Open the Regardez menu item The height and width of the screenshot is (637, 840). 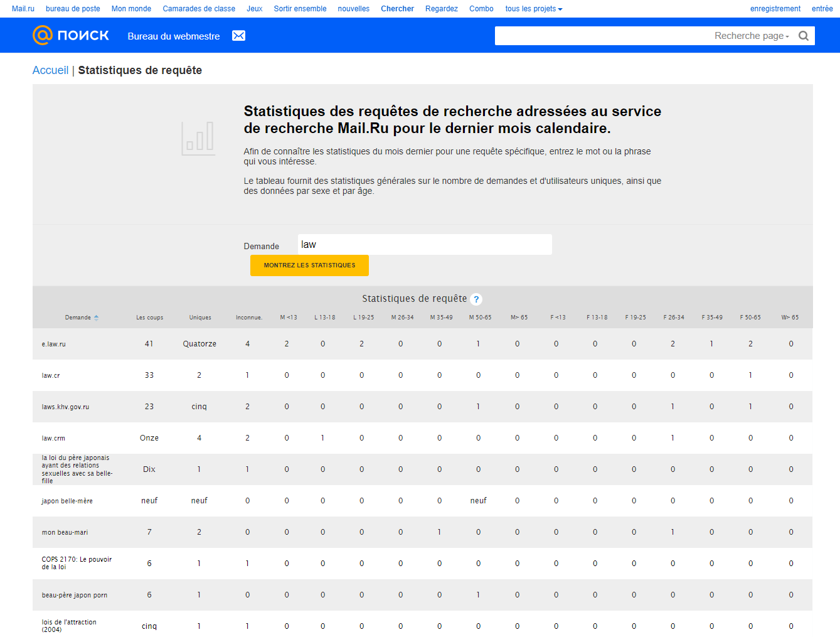click(442, 9)
